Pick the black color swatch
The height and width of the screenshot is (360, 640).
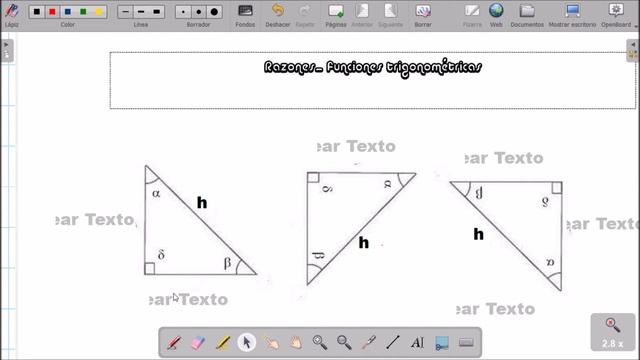(37, 12)
